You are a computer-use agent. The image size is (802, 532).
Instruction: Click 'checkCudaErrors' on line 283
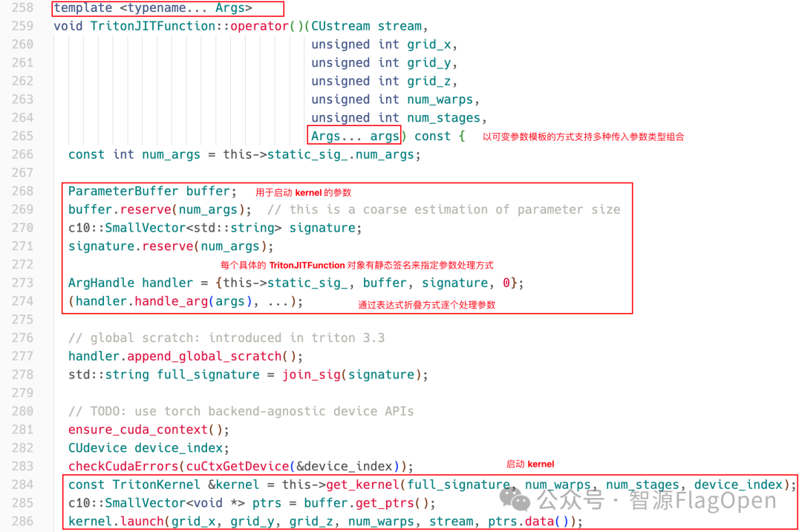click(123, 467)
